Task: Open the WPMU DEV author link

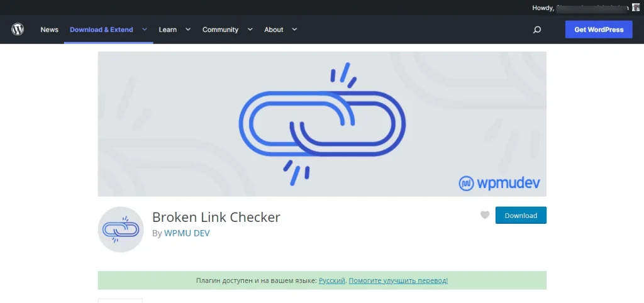Action: (x=187, y=233)
